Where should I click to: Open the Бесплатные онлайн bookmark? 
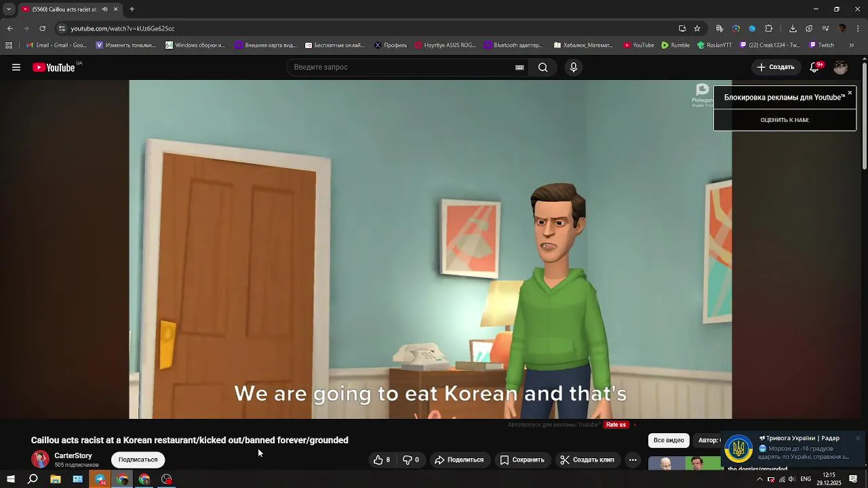tap(335, 45)
